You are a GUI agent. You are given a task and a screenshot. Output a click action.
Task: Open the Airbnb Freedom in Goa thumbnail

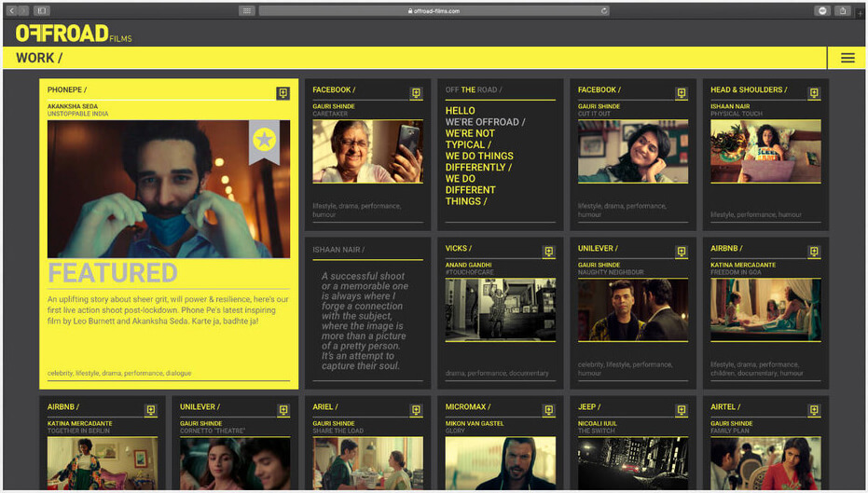[x=765, y=309]
